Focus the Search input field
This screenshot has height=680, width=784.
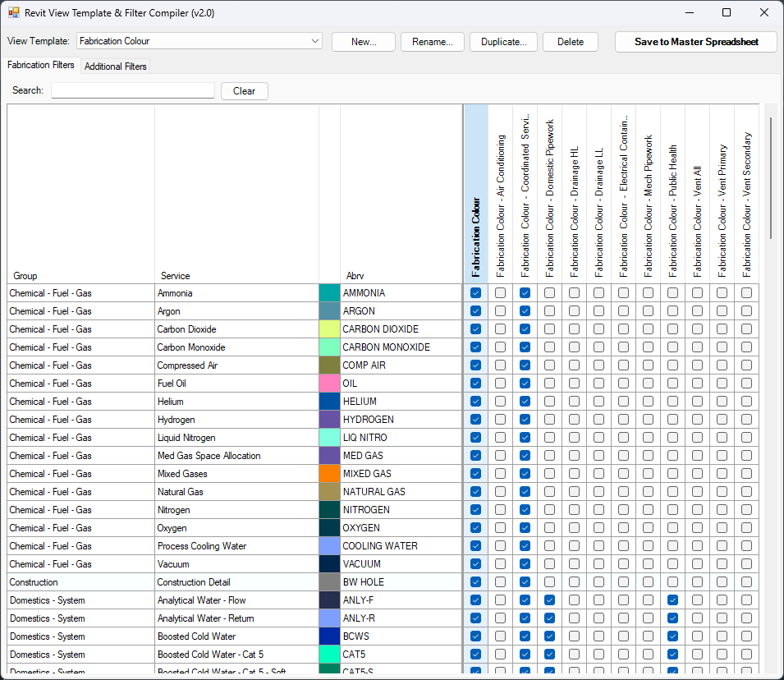coord(133,90)
